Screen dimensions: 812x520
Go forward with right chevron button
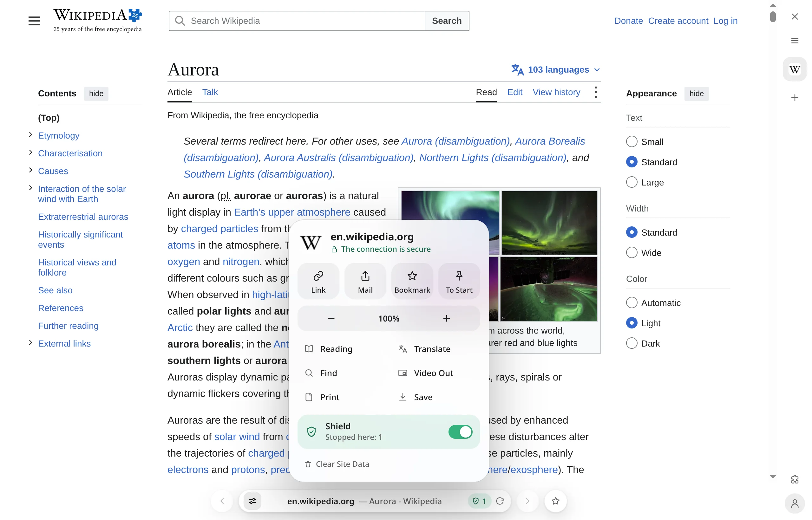point(527,501)
